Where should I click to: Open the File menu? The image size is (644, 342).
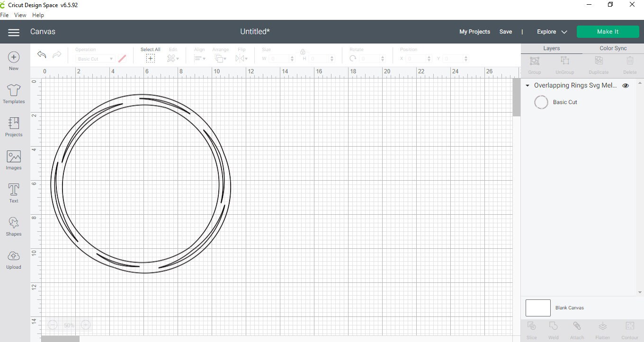pos(4,15)
